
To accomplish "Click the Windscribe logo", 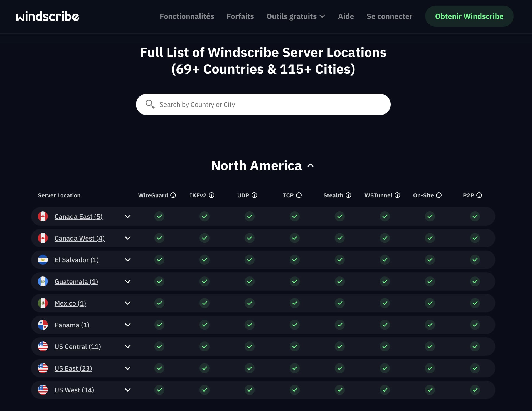I will point(47,16).
